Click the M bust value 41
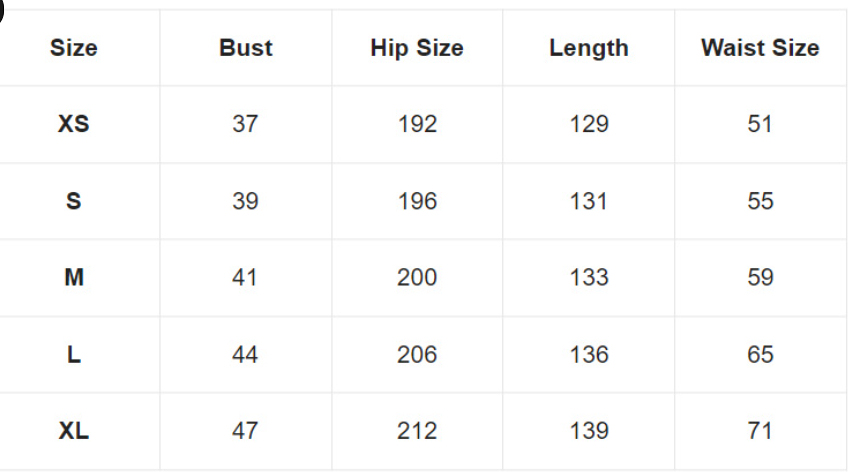This screenshot has width=848, height=472. click(x=245, y=277)
